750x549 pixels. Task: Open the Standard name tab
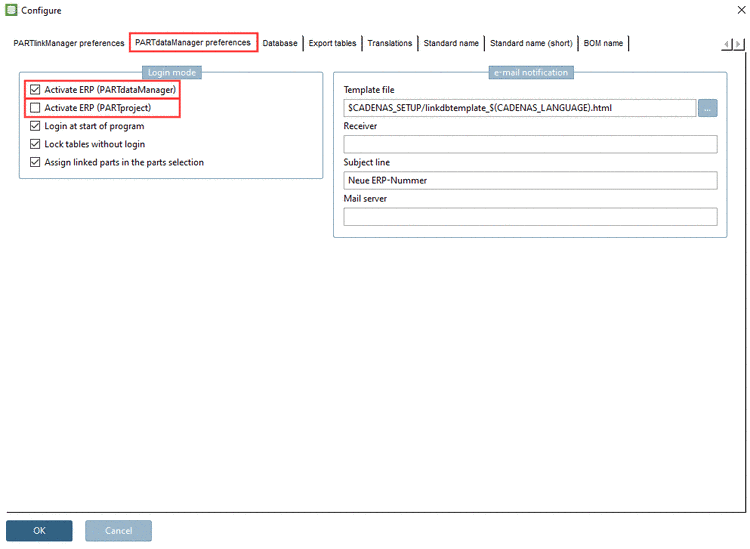coord(451,43)
